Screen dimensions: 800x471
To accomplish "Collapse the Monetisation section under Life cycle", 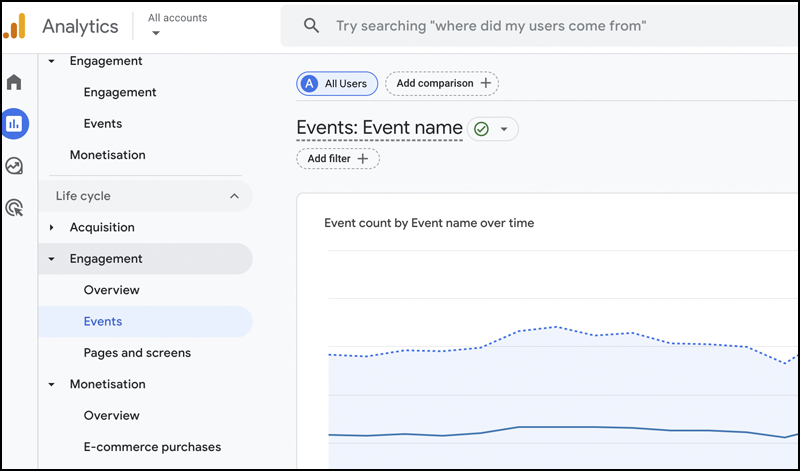I will 52,385.
